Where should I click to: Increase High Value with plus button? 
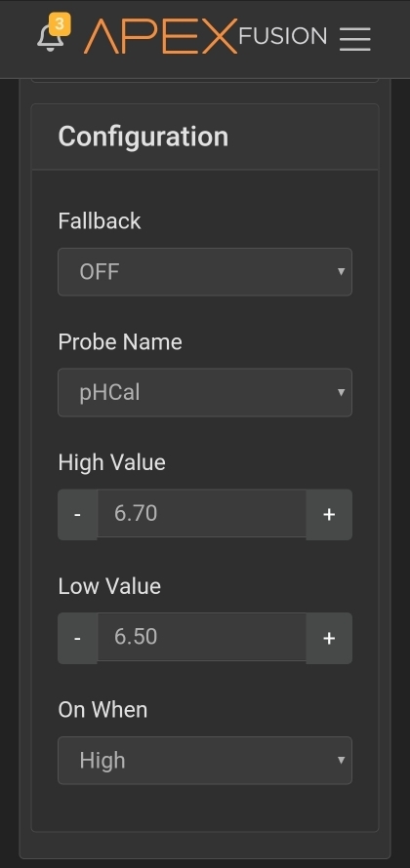(x=329, y=514)
